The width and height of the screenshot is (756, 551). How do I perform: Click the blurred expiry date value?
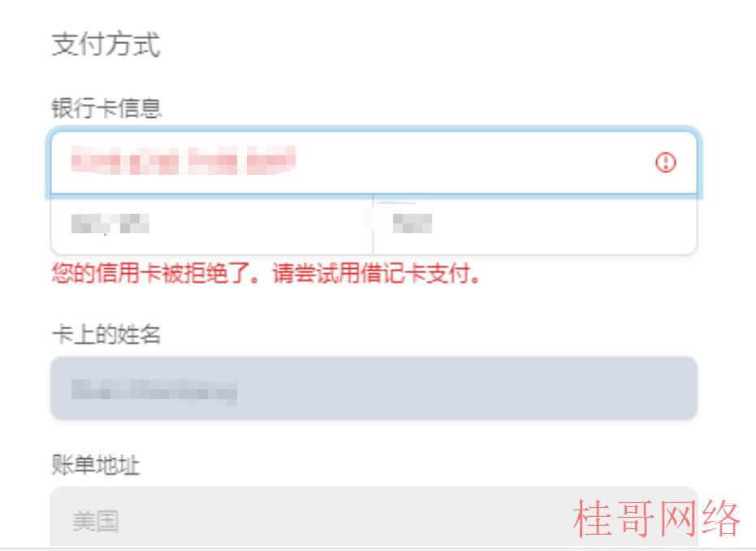click(110, 223)
